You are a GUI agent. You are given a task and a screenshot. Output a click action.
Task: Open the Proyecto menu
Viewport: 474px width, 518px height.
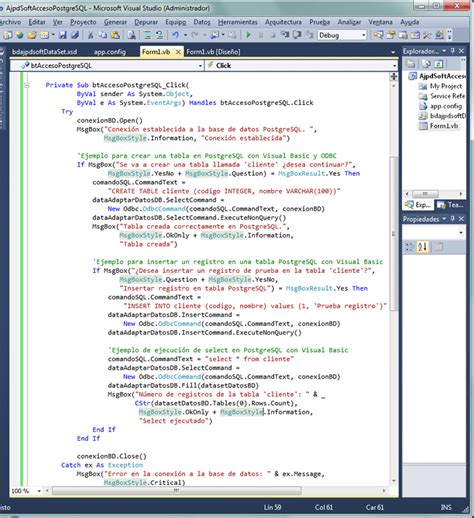tap(83, 22)
